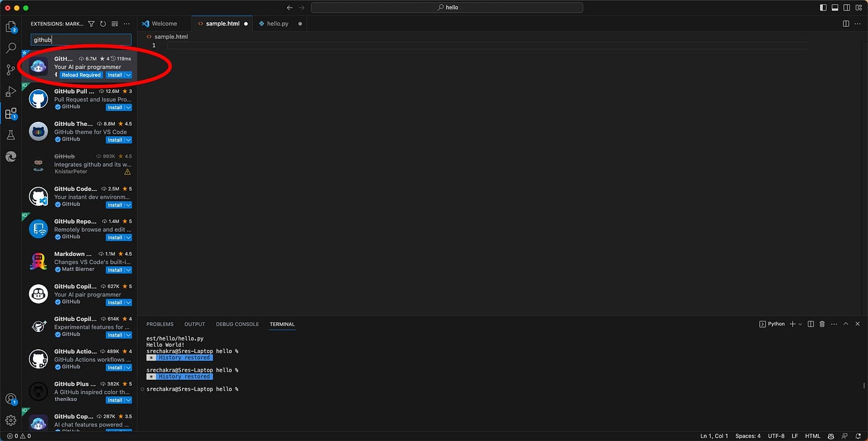Open the Search view in activity bar
868x441 pixels.
point(11,48)
